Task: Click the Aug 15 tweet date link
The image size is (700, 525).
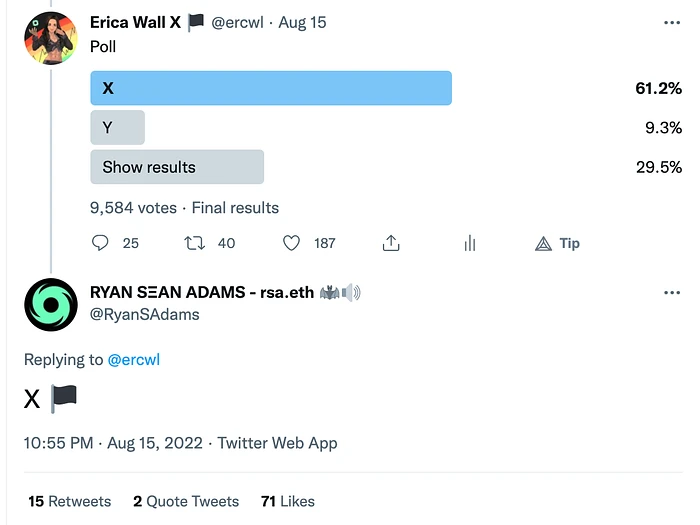Action: tap(302, 22)
